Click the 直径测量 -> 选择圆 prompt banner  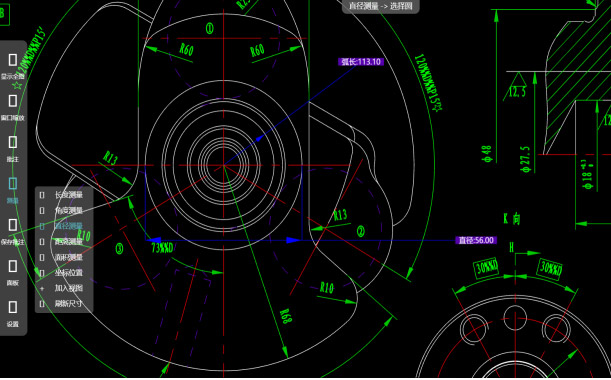tap(381, 6)
